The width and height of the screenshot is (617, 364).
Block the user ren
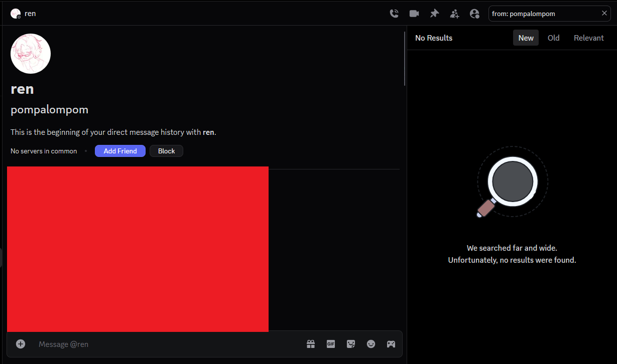click(166, 151)
